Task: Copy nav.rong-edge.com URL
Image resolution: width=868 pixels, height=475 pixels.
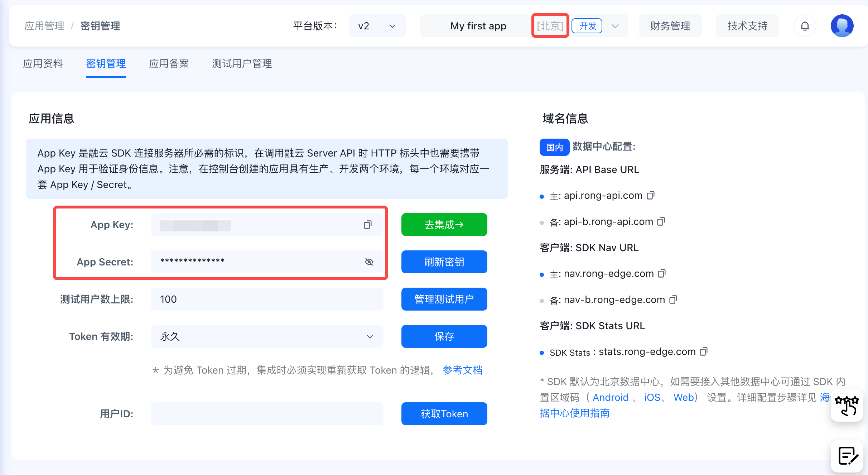Action: click(x=662, y=273)
